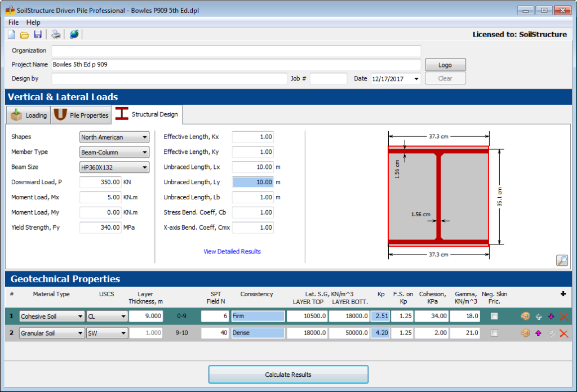Screen dimensions: 577x392
Task: Open the File menu
Action: coord(14,23)
